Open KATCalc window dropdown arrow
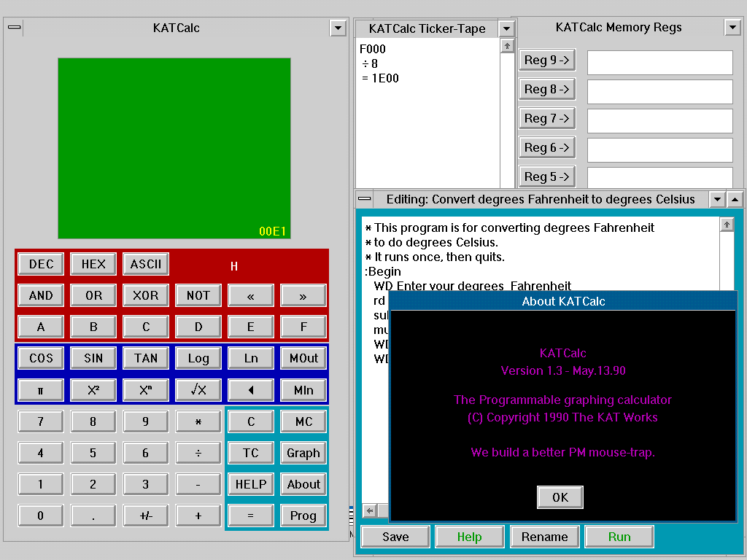This screenshot has width=747, height=560. [x=338, y=28]
